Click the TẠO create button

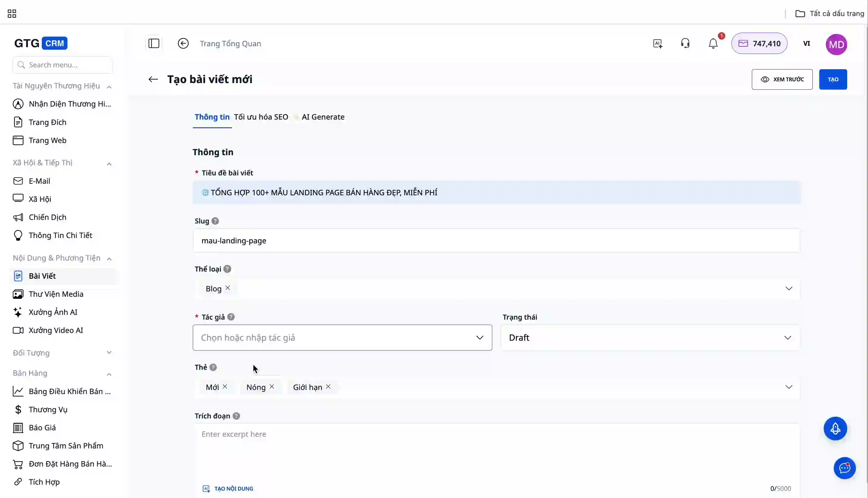832,79
